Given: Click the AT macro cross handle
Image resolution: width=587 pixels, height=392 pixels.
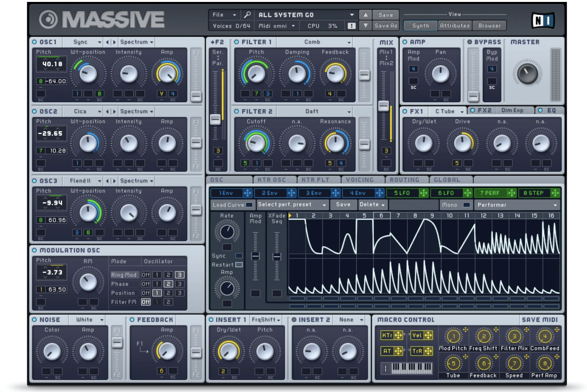Looking at the screenshot, I should pyautogui.click(x=398, y=351).
